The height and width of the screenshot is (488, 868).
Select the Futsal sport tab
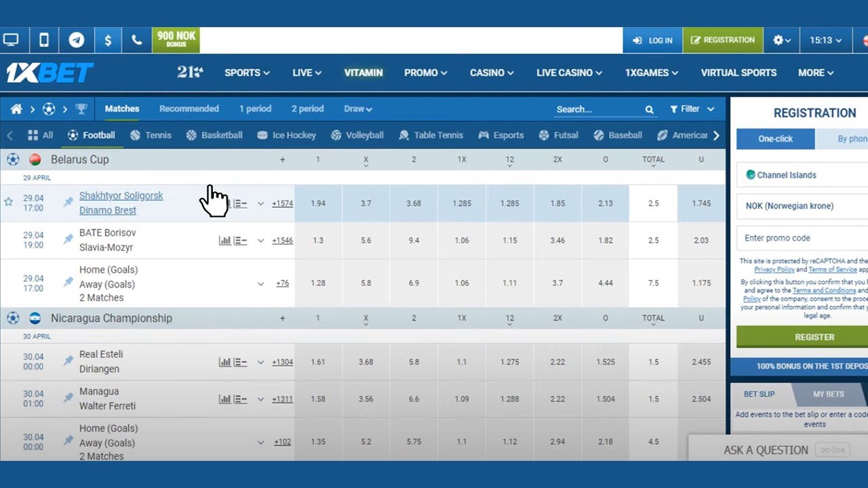(x=558, y=135)
